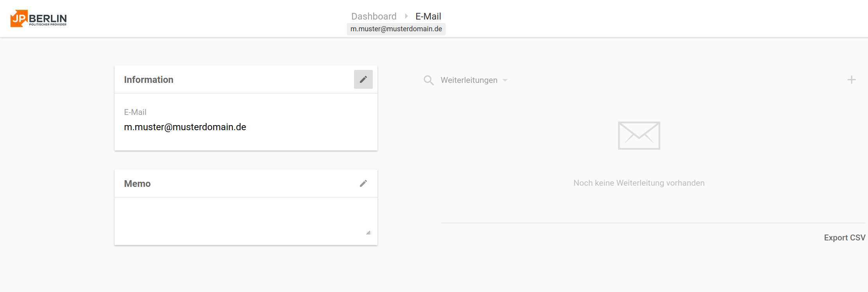
Task: Open the Weiterleitungen dropdown label
Action: tap(469, 80)
